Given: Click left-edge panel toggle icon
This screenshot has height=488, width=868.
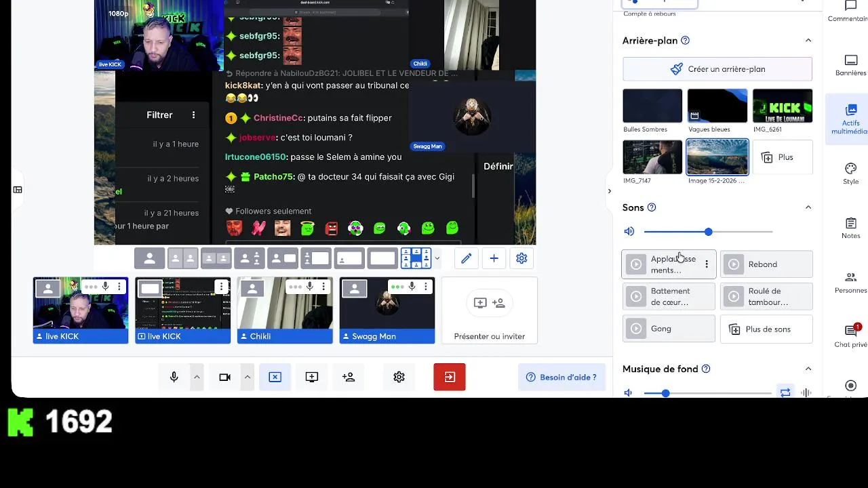Looking at the screenshot, I should click(18, 190).
